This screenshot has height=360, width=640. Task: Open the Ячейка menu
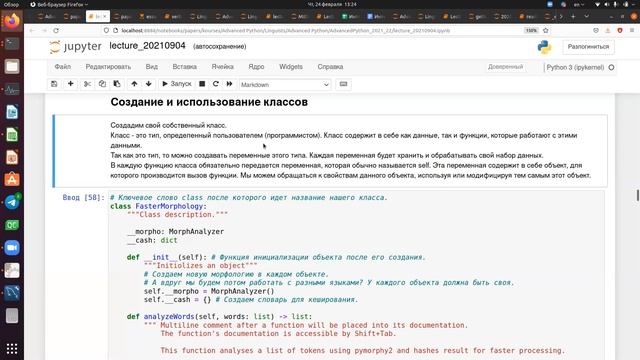click(222, 67)
